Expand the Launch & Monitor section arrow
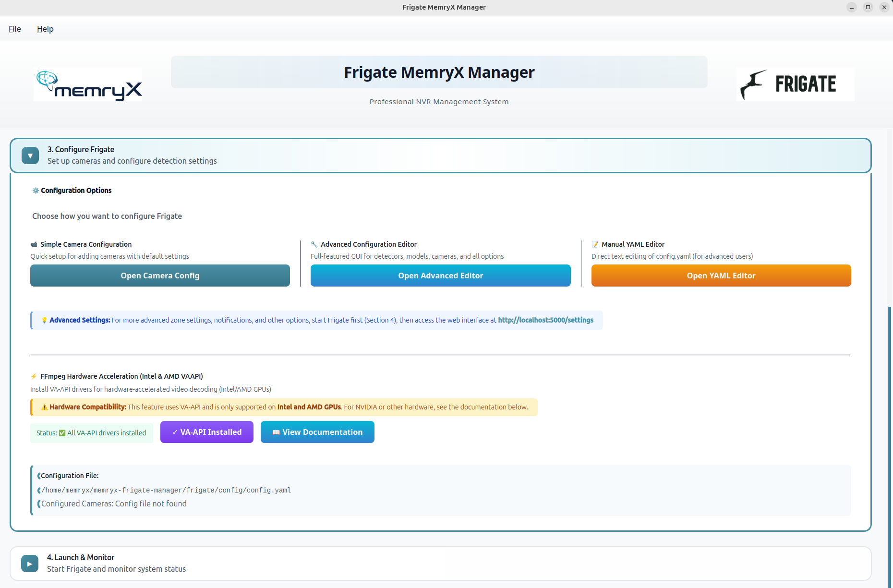 (x=30, y=564)
